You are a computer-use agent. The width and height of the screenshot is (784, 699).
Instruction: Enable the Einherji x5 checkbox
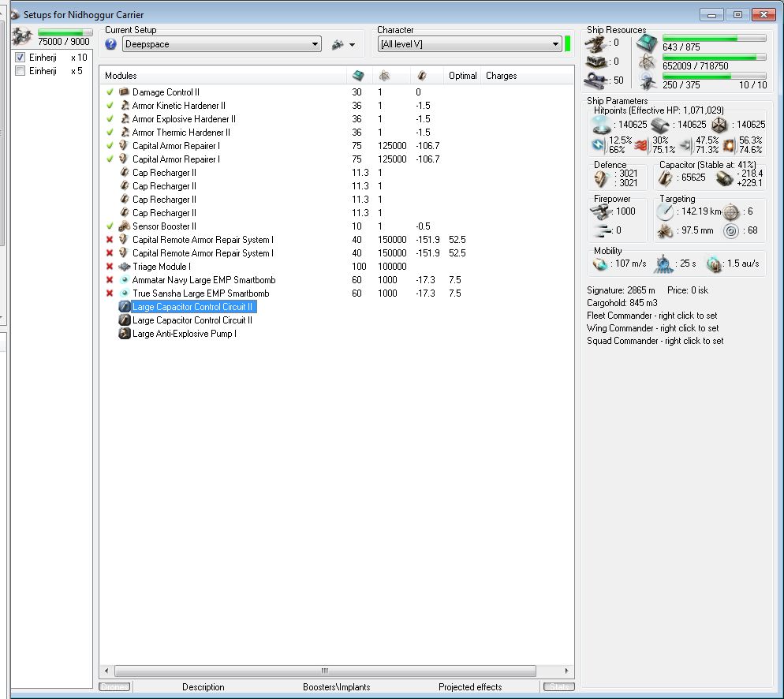[21, 71]
